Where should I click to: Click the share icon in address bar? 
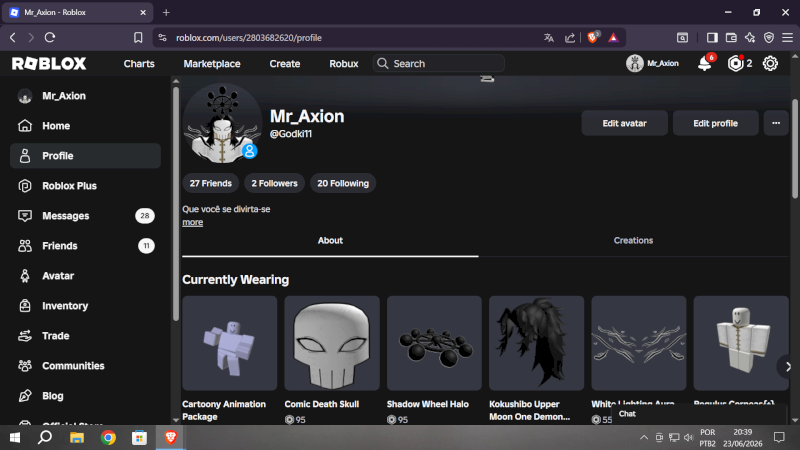570,38
